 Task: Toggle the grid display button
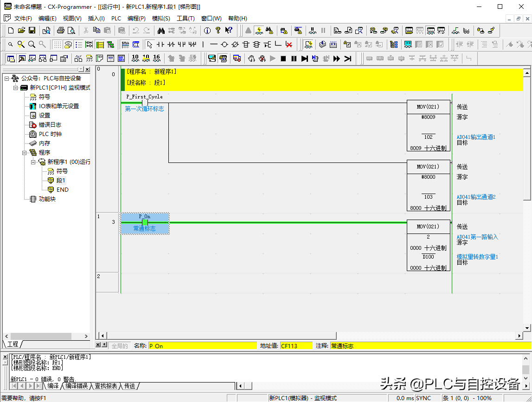(x=57, y=45)
